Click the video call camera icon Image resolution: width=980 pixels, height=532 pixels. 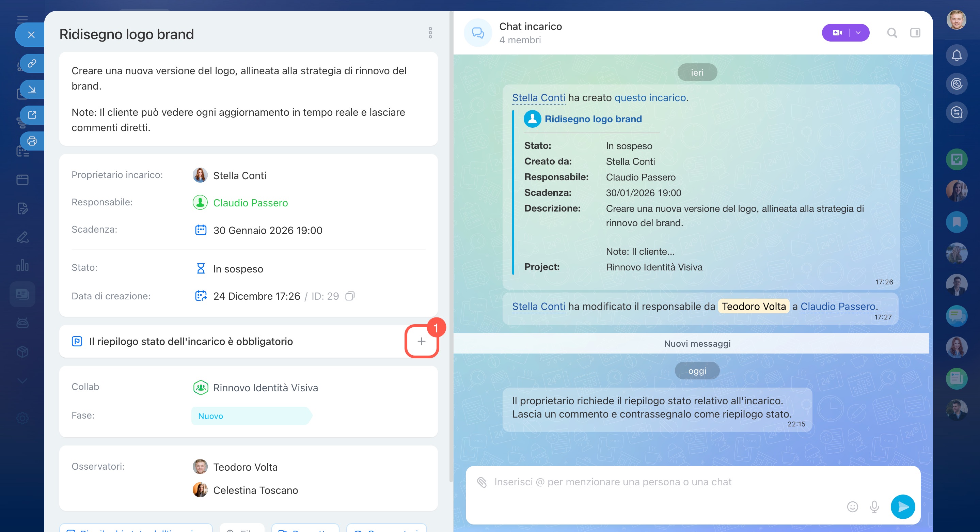(837, 33)
